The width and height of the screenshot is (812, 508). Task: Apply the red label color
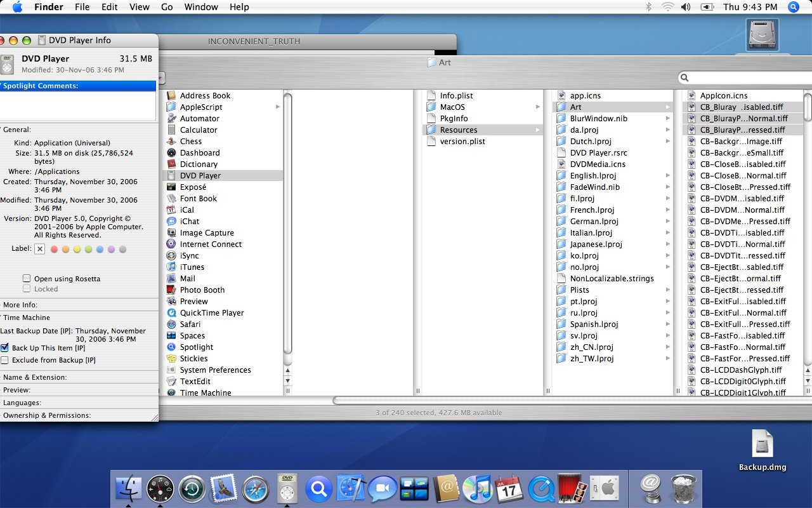pos(54,250)
